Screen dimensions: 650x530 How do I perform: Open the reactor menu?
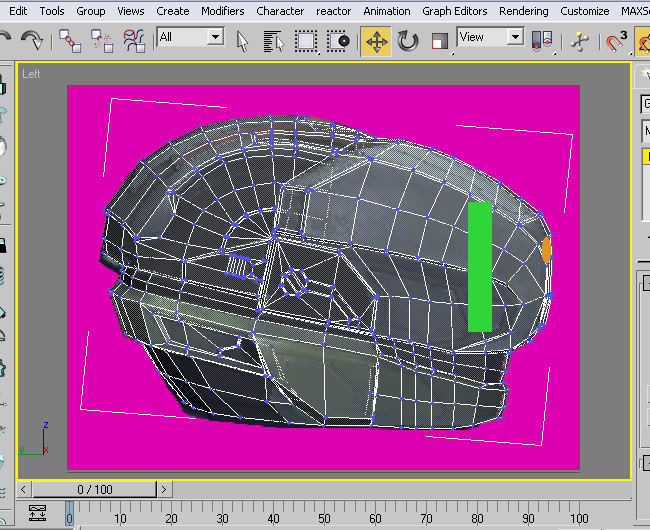[333, 11]
